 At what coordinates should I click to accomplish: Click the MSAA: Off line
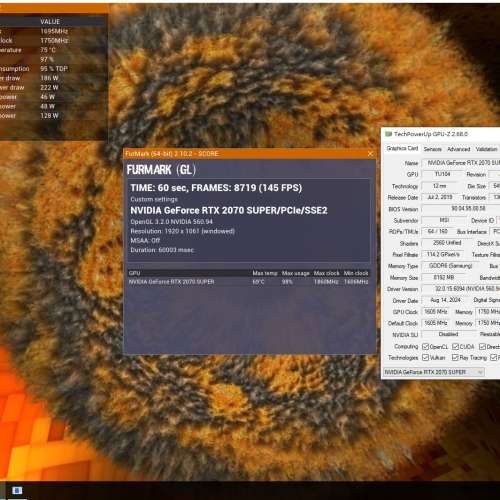[x=145, y=240]
